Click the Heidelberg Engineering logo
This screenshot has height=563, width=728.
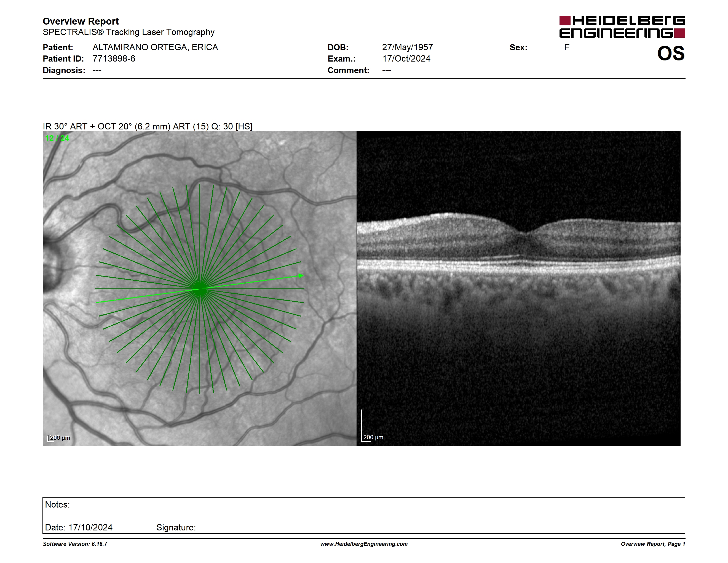coord(622,27)
